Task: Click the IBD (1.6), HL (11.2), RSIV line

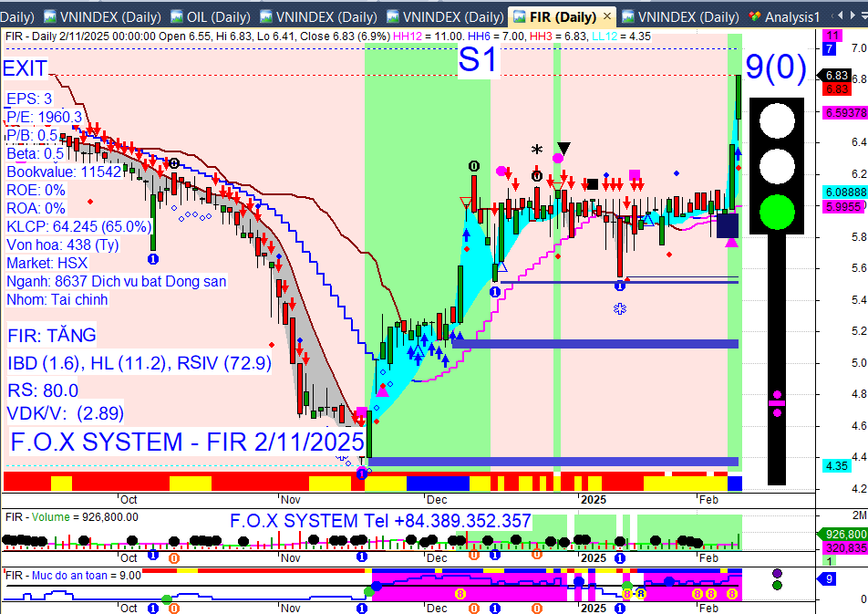Action: coord(139,363)
